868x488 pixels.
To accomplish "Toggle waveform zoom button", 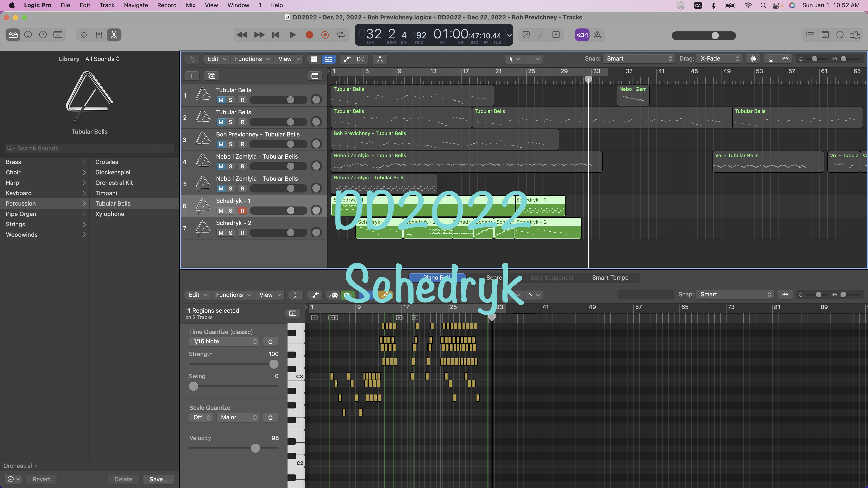I will point(753,59).
